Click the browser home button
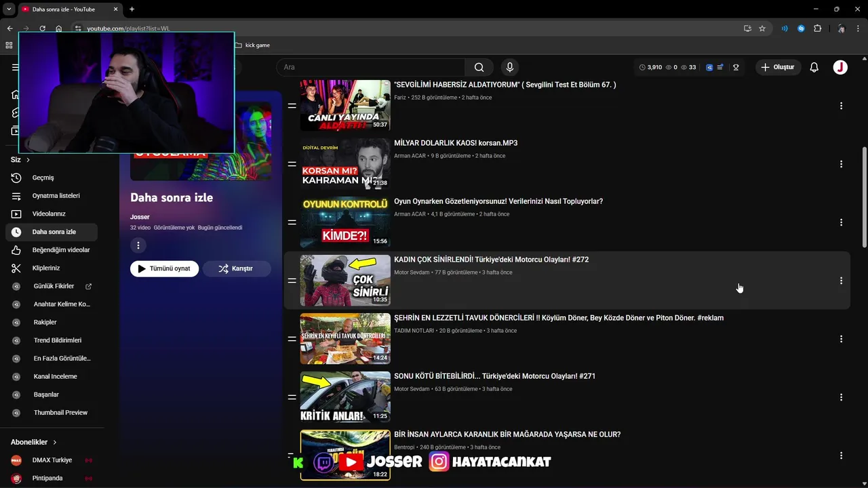This screenshot has width=868, height=488. click(59, 28)
